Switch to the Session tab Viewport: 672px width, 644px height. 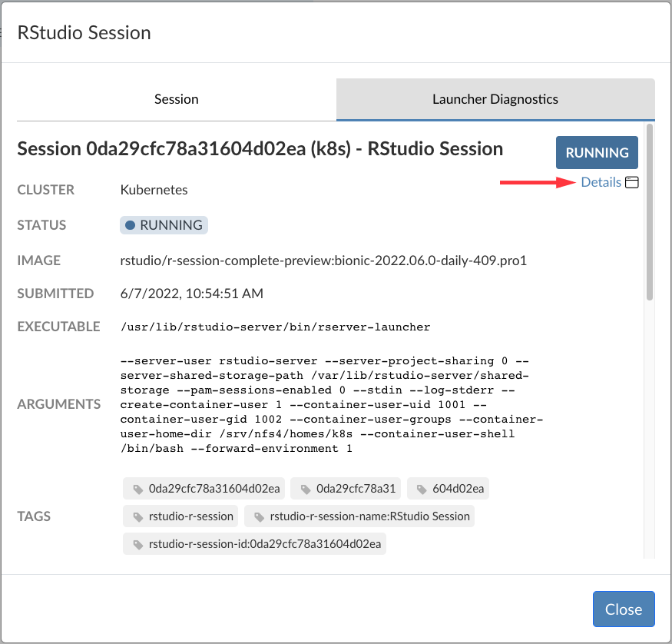(176, 99)
